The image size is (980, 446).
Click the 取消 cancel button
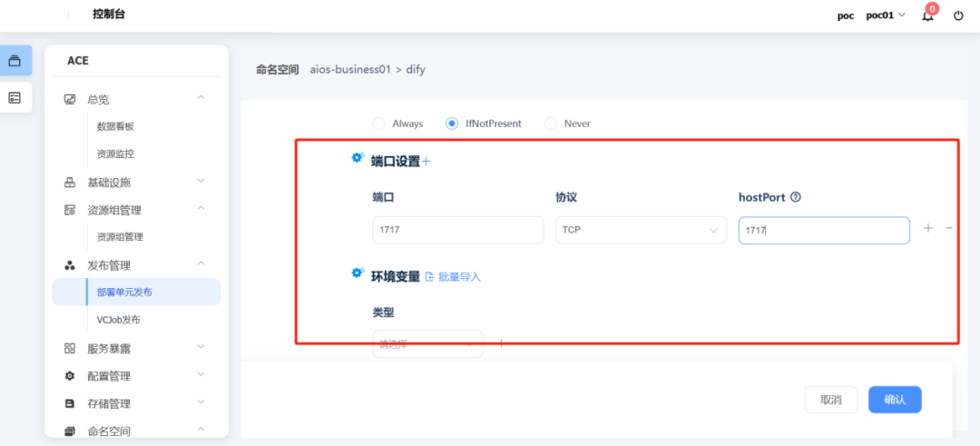(831, 400)
